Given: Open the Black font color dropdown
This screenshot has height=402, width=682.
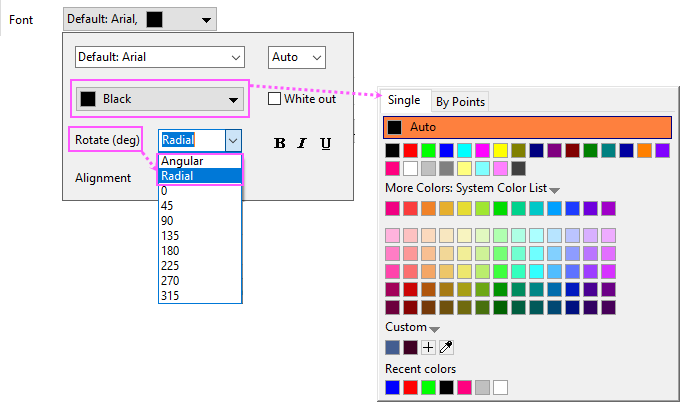Looking at the screenshot, I should coord(160,99).
